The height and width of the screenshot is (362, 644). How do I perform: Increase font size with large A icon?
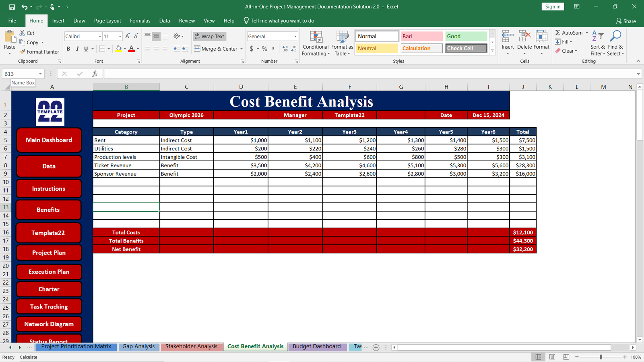click(128, 36)
